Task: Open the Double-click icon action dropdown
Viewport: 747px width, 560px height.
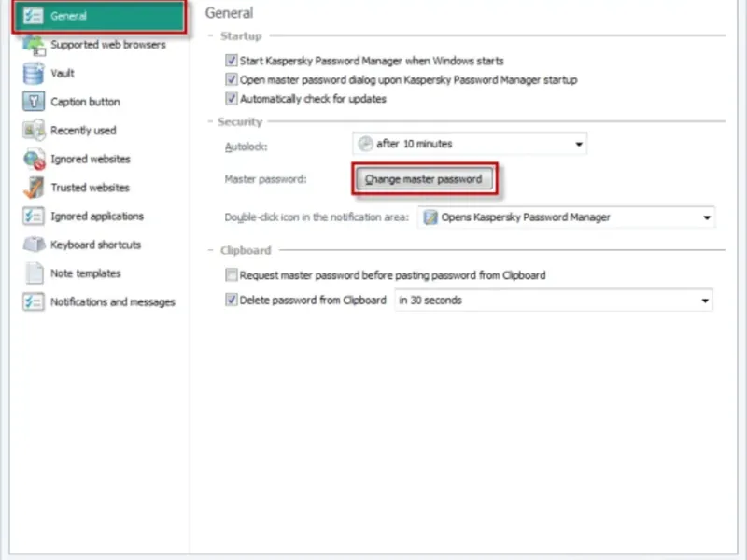Action: pos(567,217)
